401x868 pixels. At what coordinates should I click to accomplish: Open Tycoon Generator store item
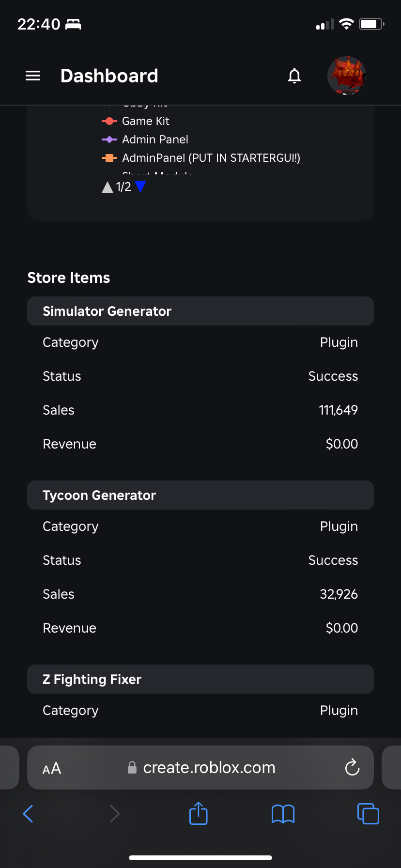(99, 495)
